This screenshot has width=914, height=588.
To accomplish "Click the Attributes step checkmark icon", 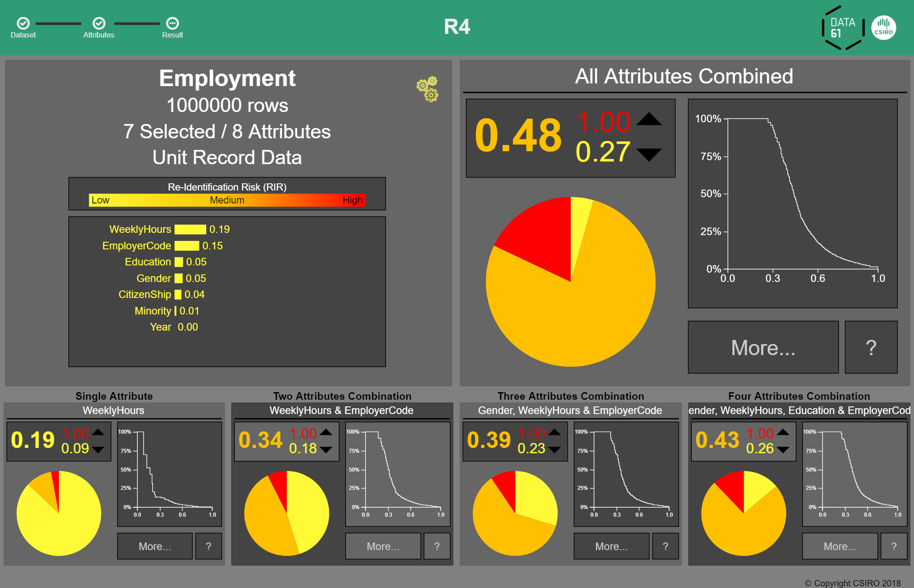I will (x=99, y=23).
